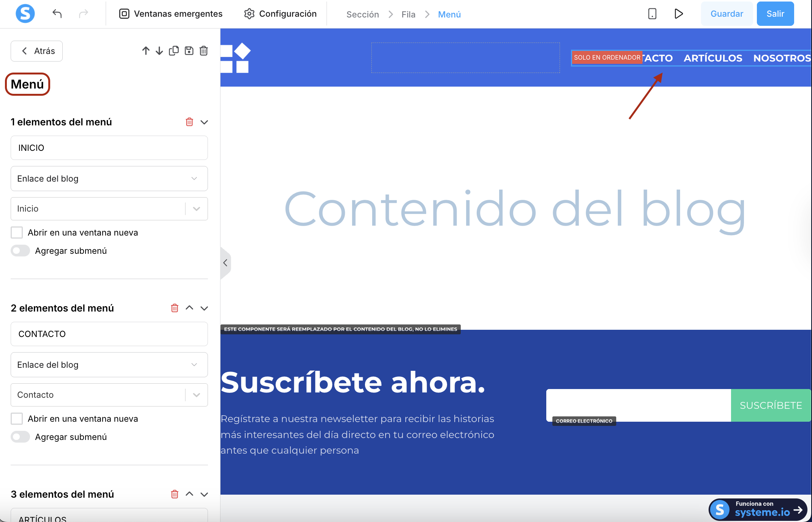The image size is (812, 522).
Task: Enable 'Agregar submenú' under CONTACTO item
Action: click(x=21, y=437)
